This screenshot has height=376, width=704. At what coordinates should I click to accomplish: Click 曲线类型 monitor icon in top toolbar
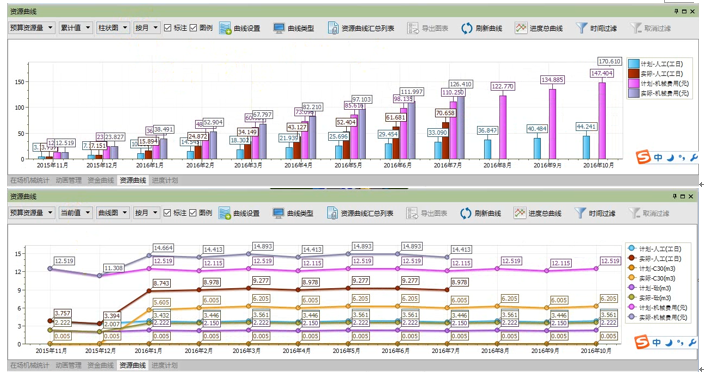coord(279,28)
